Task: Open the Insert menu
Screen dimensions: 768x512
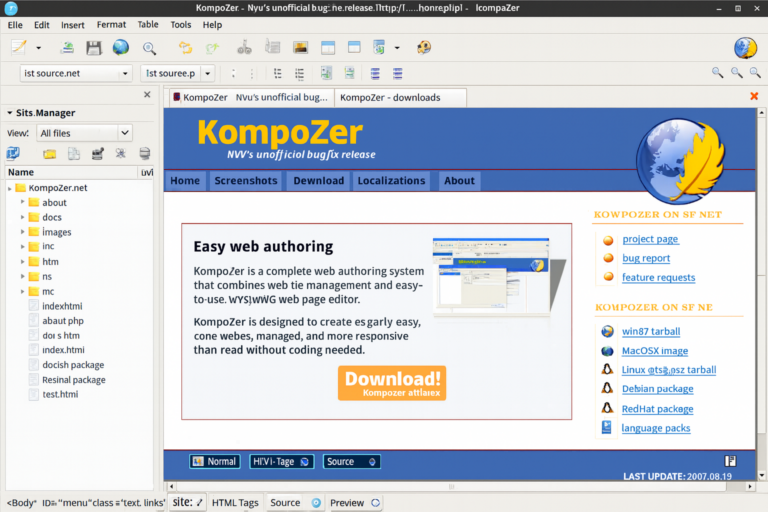Action: coord(72,24)
